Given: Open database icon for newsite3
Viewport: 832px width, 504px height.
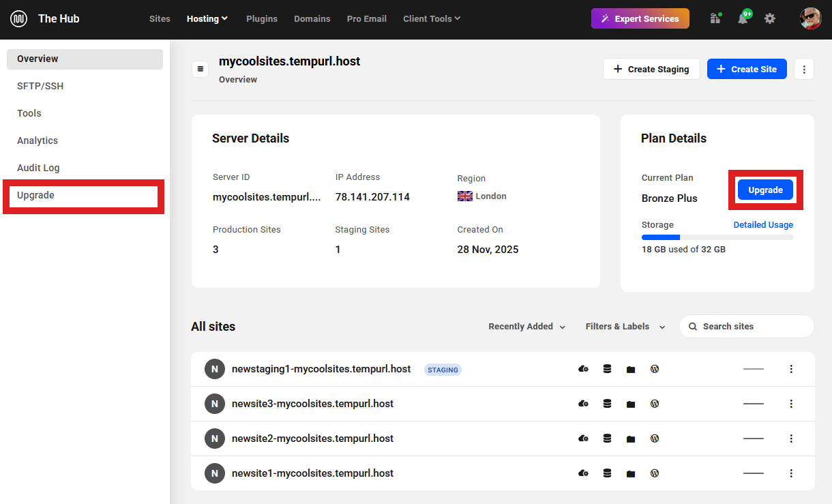Looking at the screenshot, I should tap(607, 404).
